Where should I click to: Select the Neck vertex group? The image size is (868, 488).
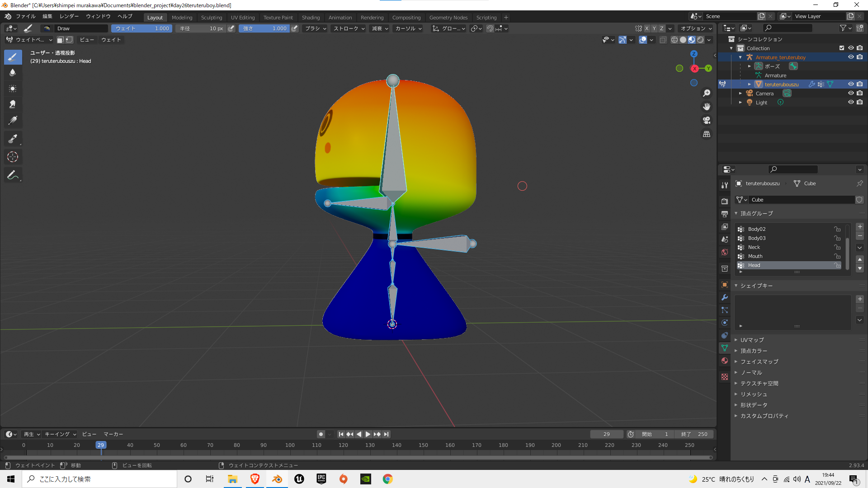coord(754,247)
